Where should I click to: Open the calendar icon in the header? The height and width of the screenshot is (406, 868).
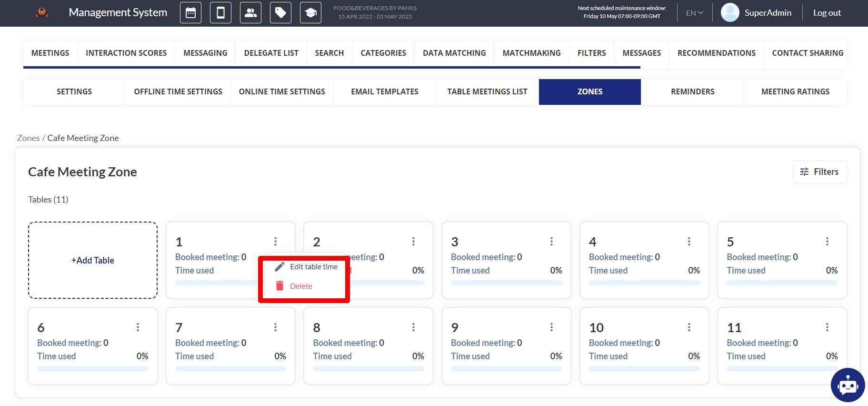pos(190,13)
